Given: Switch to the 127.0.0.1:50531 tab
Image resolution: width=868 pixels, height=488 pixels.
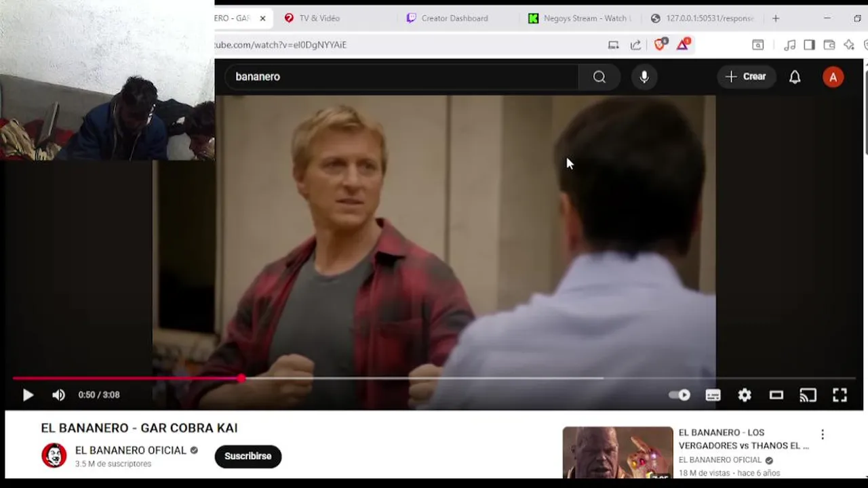Looking at the screenshot, I should (709, 18).
